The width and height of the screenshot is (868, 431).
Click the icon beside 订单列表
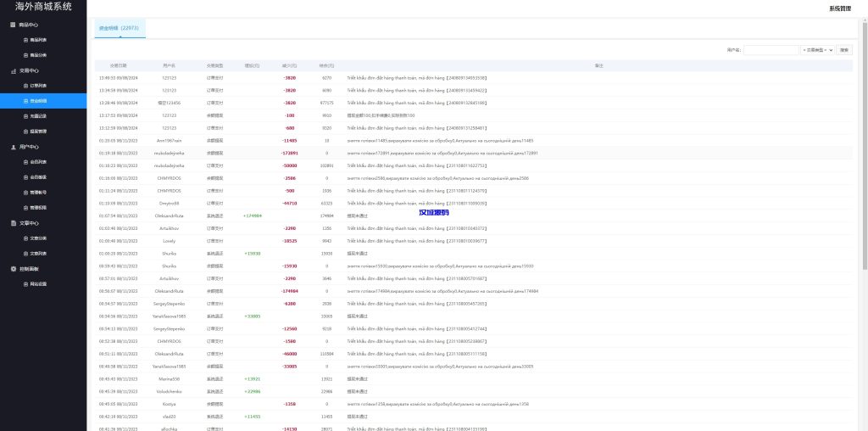[25, 86]
